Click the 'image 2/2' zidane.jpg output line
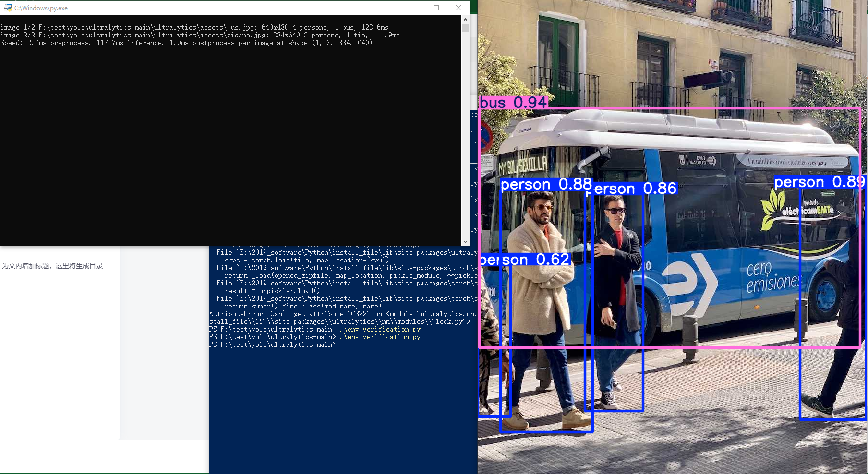 (200, 35)
